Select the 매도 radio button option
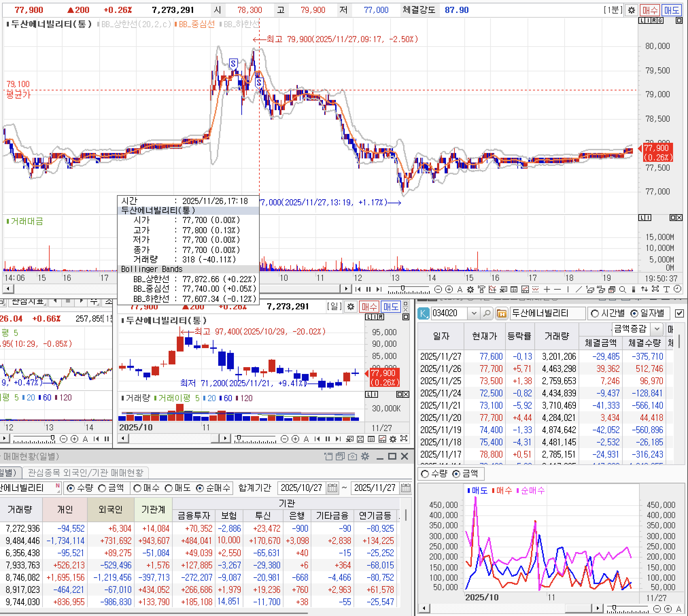688x616 pixels. (169, 488)
